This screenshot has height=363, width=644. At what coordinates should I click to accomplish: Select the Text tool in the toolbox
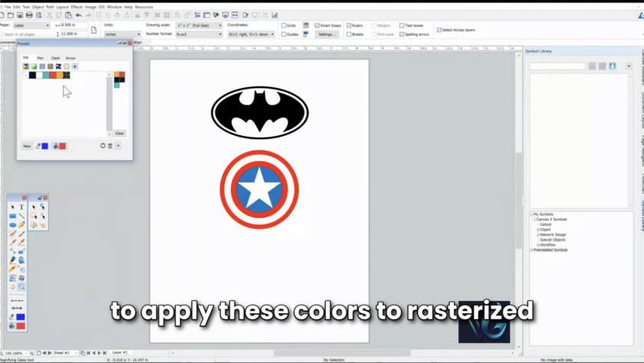click(21, 207)
